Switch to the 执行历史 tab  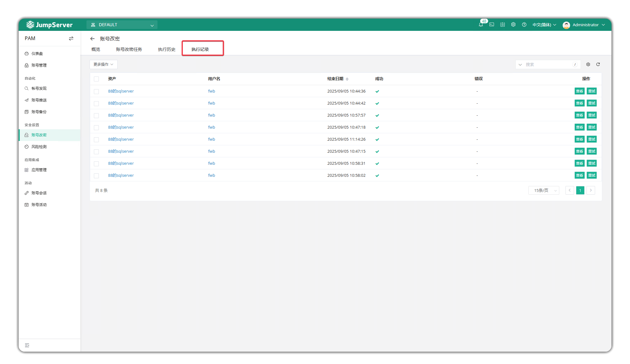click(x=166, y=49)
